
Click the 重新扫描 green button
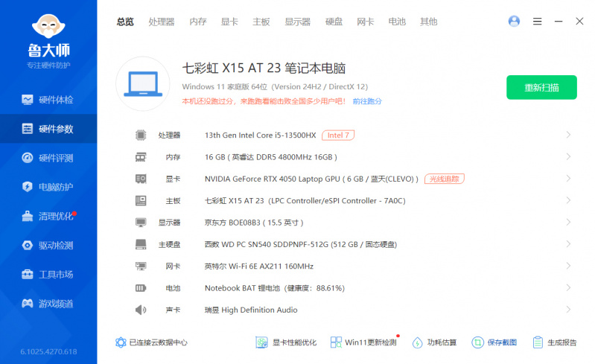pyautogui.click(x=541, y=87)
